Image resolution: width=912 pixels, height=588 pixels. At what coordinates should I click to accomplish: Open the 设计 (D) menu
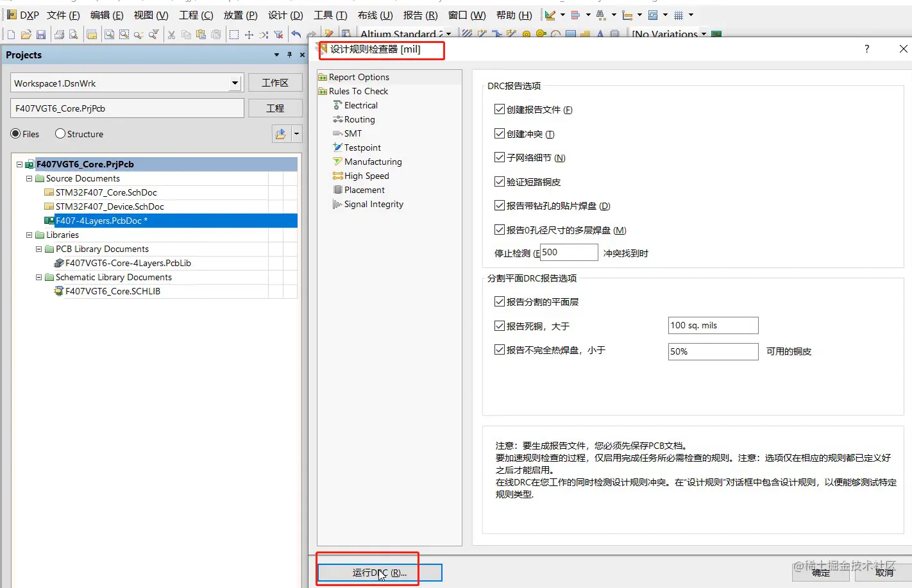(x=285, y=15)
